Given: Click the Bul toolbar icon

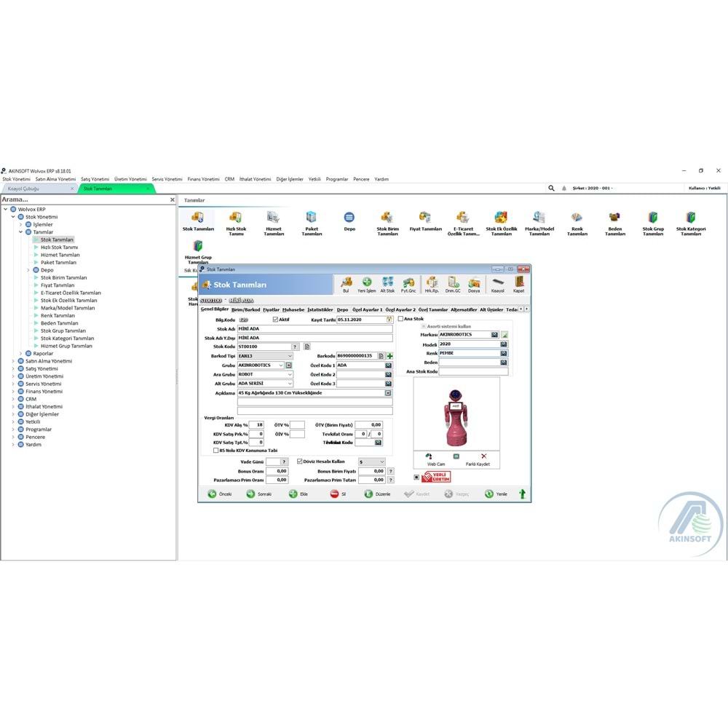Looking at the screenshot, I should point(345,282).
